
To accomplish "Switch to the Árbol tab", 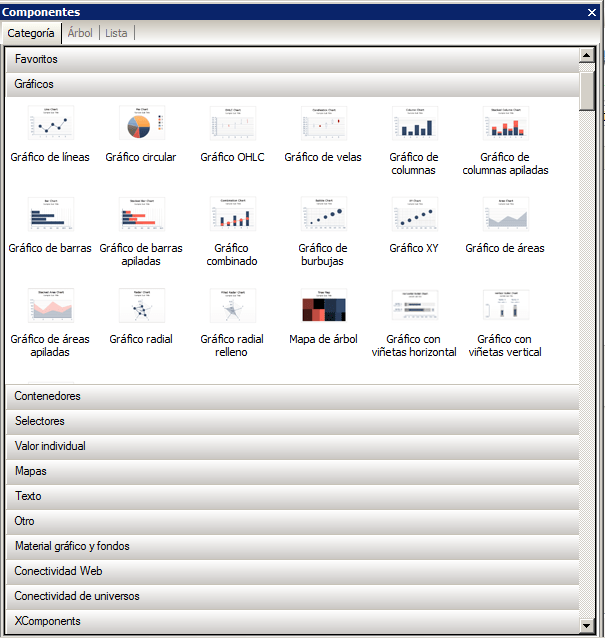I will tap(80, 33).
